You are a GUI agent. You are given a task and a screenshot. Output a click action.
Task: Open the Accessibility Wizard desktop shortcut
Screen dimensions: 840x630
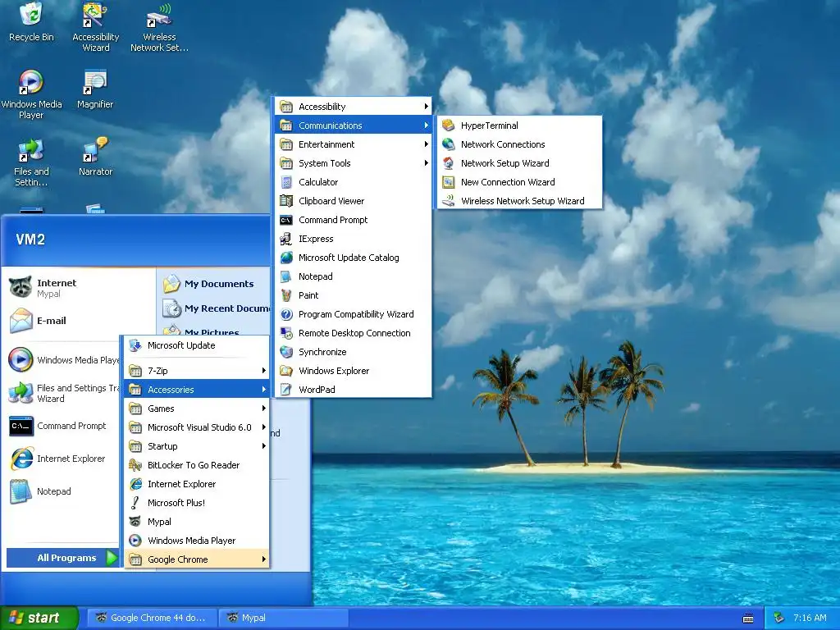[95, 27]
